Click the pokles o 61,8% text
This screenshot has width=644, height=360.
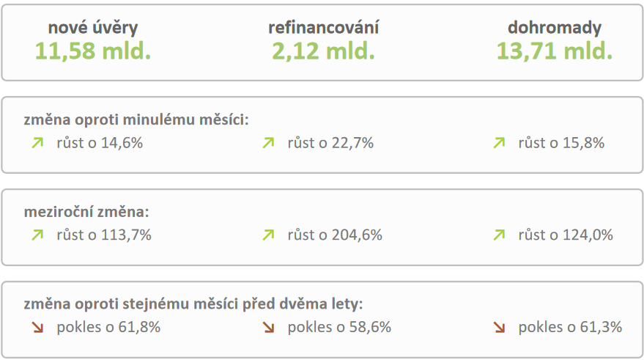pos(108,328)
